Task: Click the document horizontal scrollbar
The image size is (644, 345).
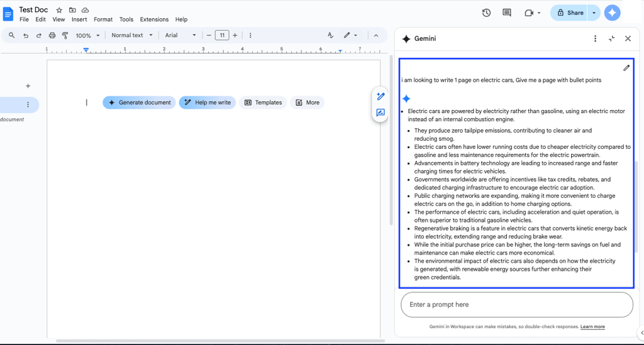Action: click(221, 341)
